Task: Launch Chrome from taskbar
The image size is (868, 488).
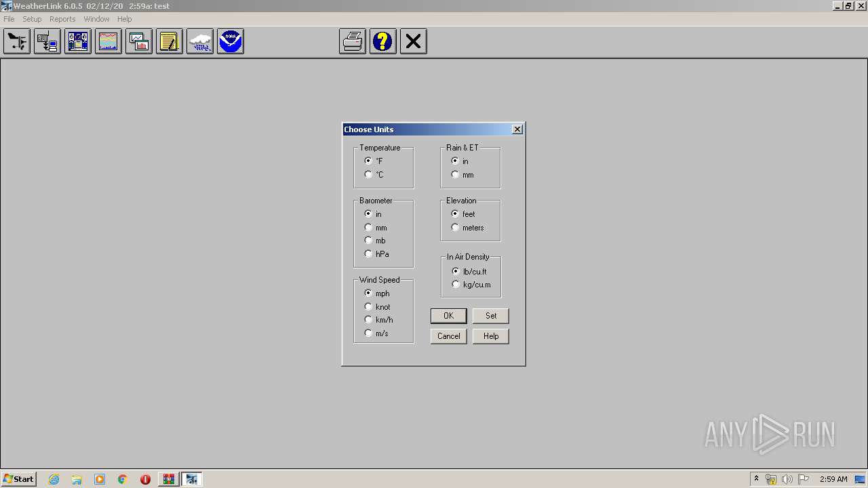Action: pyautogui.click(x=122, y=479)
